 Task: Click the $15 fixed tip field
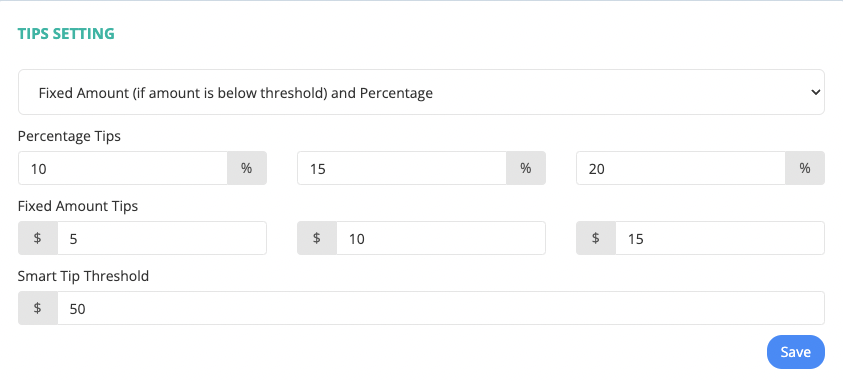pos(720,238)
